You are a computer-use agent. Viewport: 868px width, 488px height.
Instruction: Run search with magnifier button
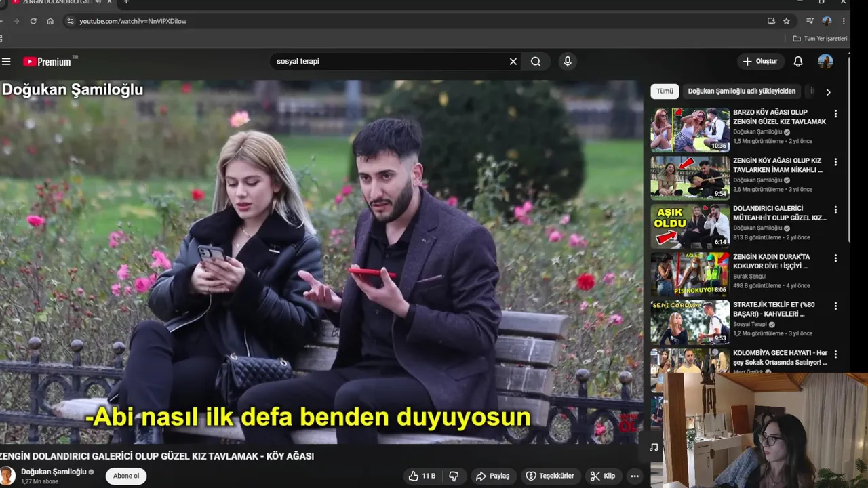click(536, 62)
